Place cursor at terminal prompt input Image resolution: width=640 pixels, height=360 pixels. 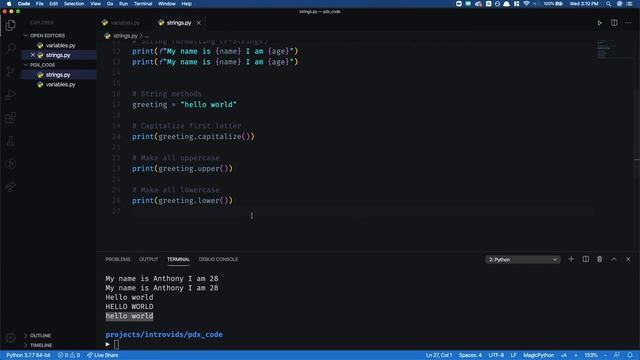tap(116, 344)
